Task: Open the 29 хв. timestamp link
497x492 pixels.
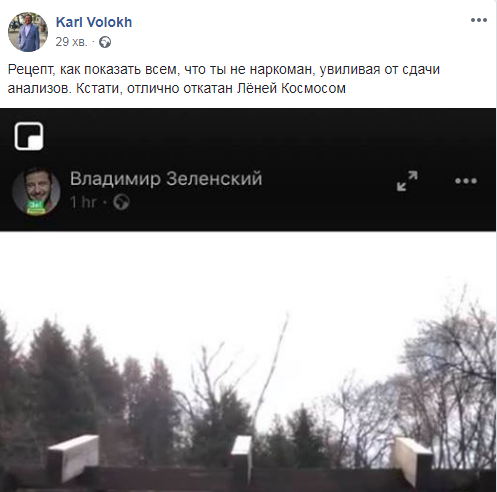Action: point(71,42)
